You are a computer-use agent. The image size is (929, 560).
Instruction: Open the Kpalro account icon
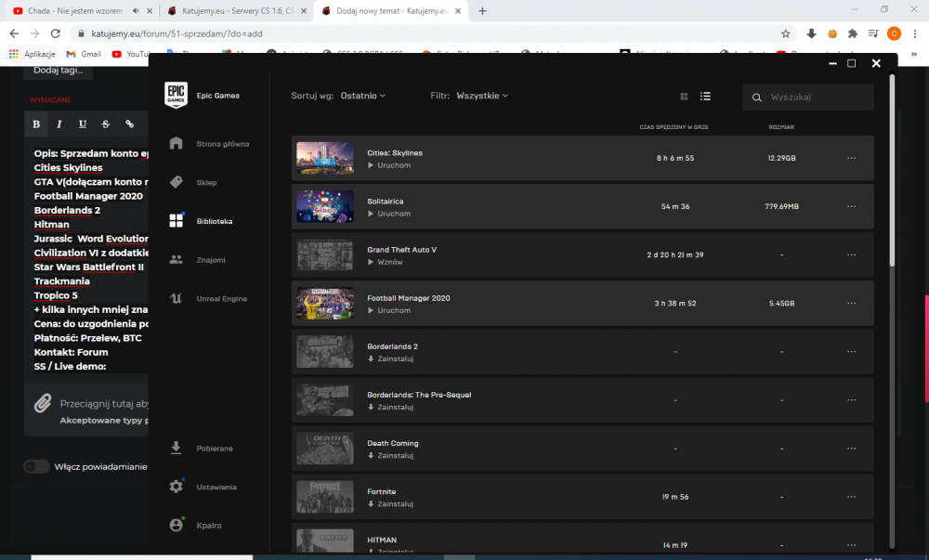(x=176, y=525)
